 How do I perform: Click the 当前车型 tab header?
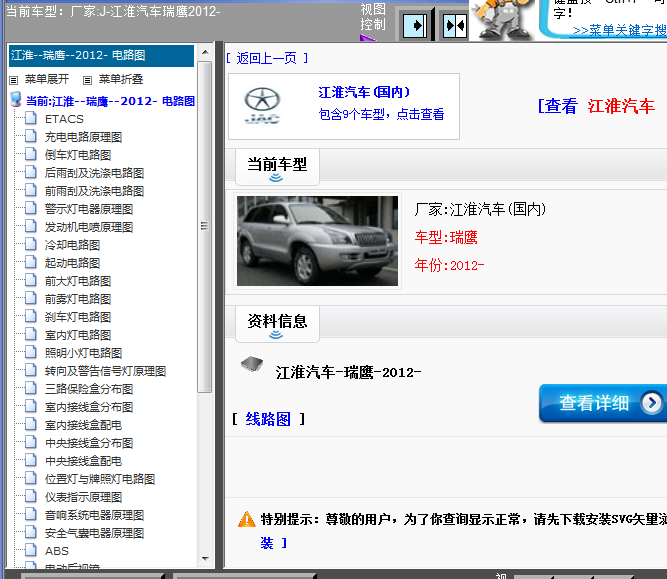[x=277, y=167]
